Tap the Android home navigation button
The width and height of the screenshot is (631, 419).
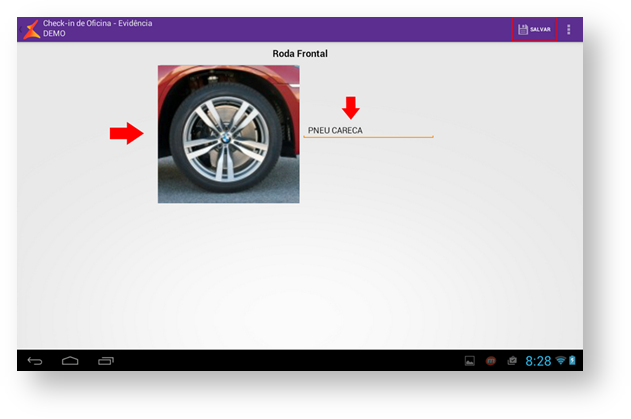(x=70, y=361)
